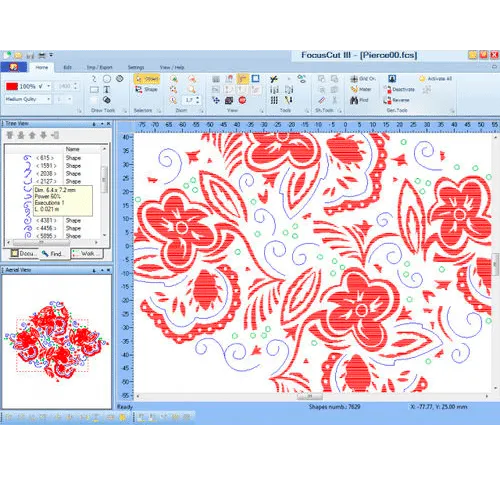Close the Aerial View panel

[x=108, y=270]
